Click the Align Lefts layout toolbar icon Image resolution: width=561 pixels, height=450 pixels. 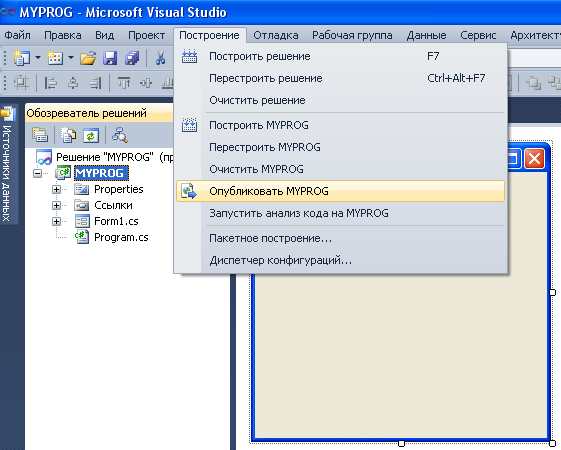click(x=50, y=83)
